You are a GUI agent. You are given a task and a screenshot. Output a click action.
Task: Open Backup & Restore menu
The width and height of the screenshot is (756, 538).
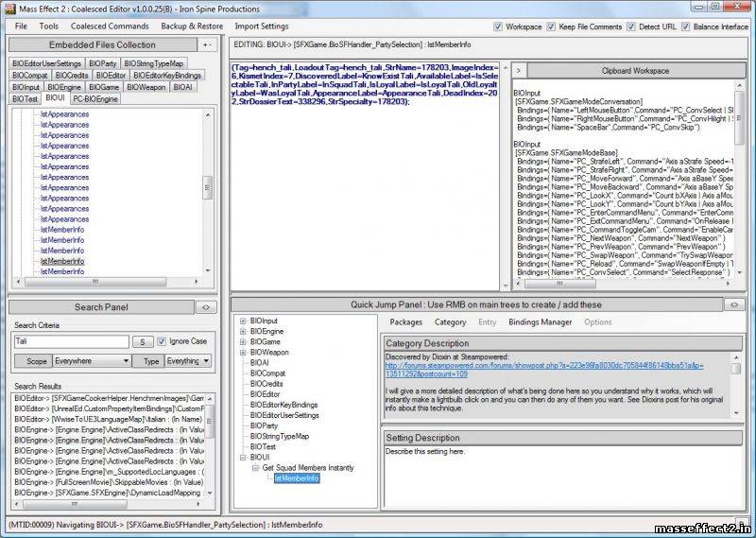pyautogui.click(x=192, y=26)
